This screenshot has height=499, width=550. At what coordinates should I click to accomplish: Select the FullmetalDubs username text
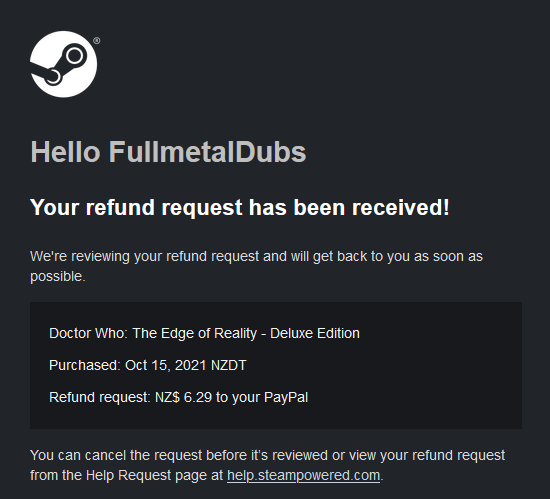pyautogui.click(x=208, y=152)
